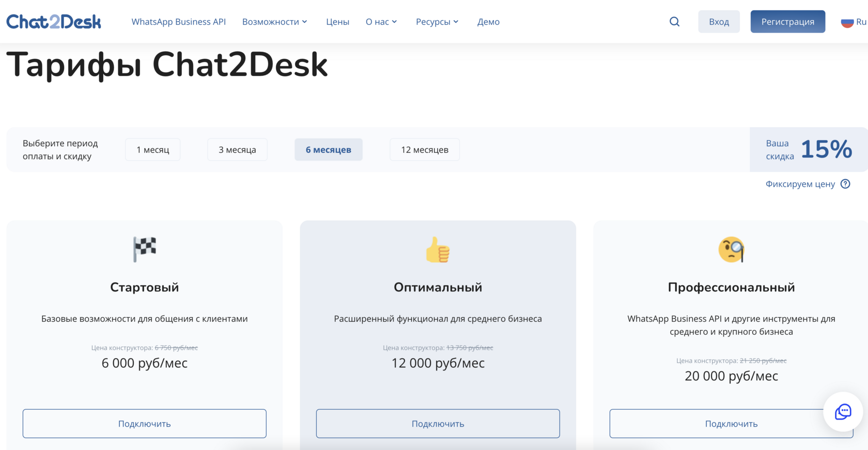Click the Chat2Desk logo
868x450 pixels.
tap(54, 22)
